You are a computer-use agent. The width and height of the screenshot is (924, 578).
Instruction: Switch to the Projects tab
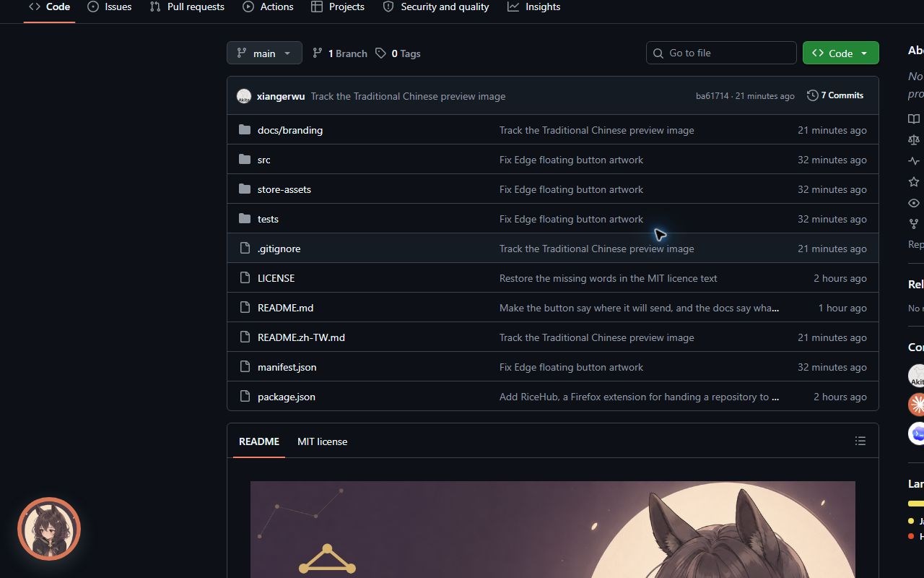coord(337,7)
